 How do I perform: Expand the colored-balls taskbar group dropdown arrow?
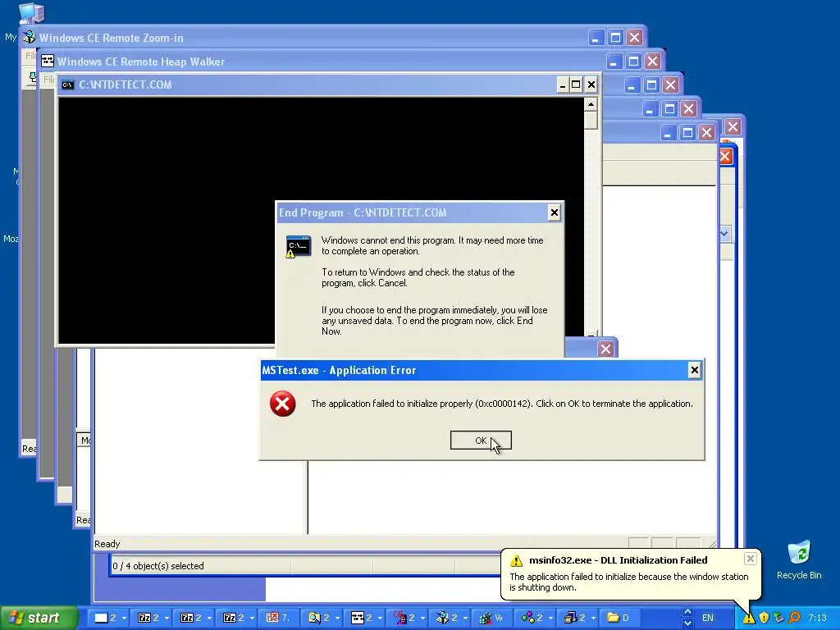click(x=550, y=619)
